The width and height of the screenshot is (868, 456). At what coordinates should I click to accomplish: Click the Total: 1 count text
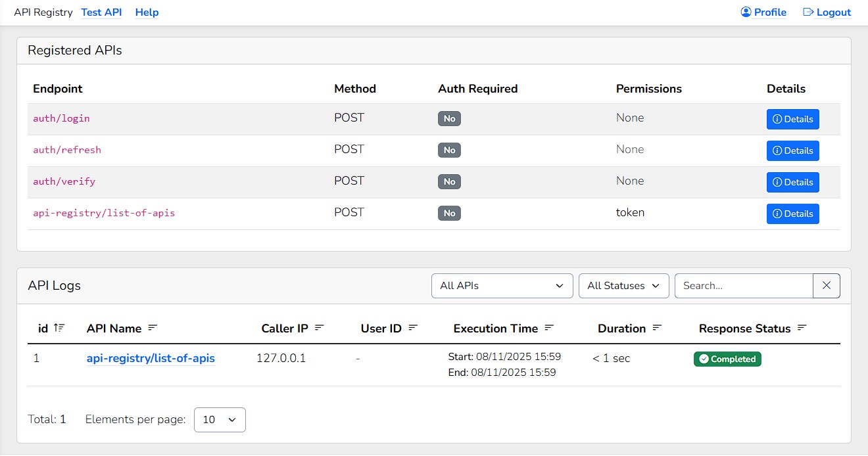pos(47,419)
